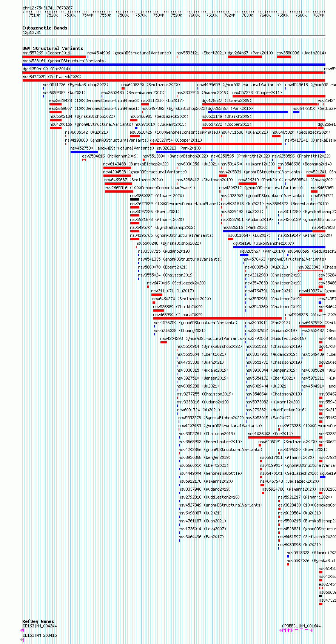Open the CD163|NM_203416 gene label

(40, 635)
